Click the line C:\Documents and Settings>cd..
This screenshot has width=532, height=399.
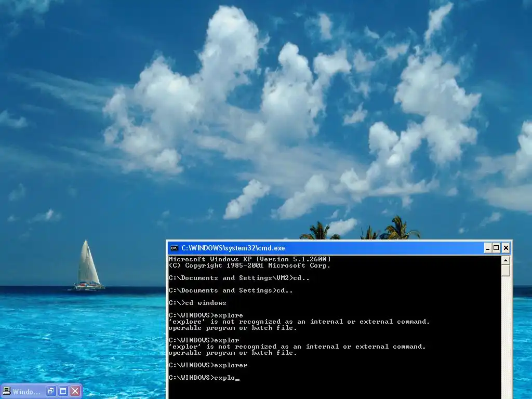point(231,290)
